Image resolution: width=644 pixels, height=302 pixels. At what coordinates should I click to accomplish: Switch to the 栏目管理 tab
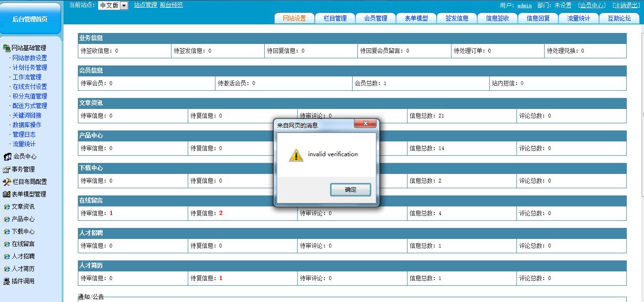click(335, 19)
